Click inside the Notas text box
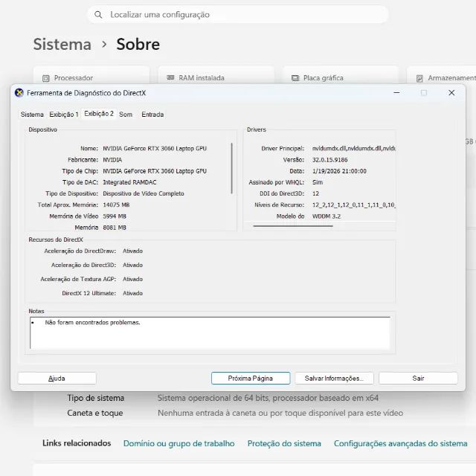This screenshot has width=476, height=476. 210,333
